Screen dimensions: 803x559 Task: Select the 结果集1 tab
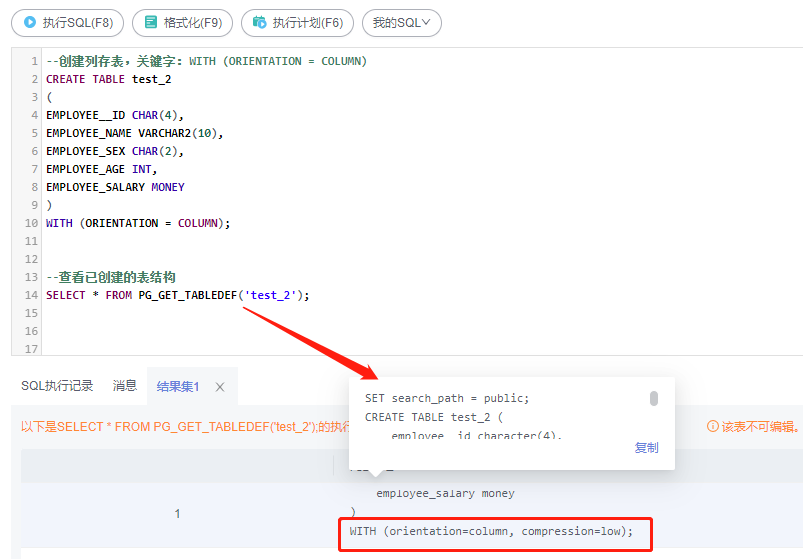point(178,386)
